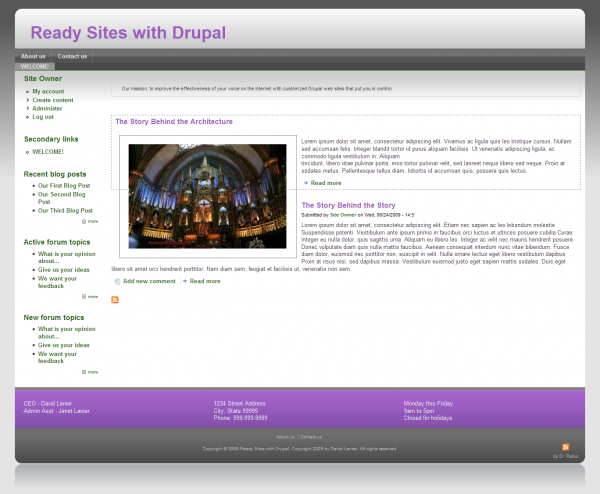Open Our First Blog Post

pos(64,185)
